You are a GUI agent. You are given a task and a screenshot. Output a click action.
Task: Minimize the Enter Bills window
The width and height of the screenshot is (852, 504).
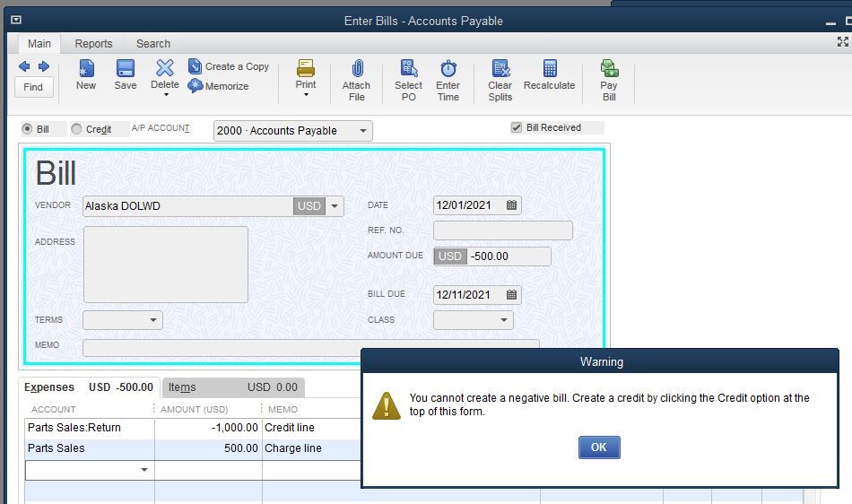point(830,22)
